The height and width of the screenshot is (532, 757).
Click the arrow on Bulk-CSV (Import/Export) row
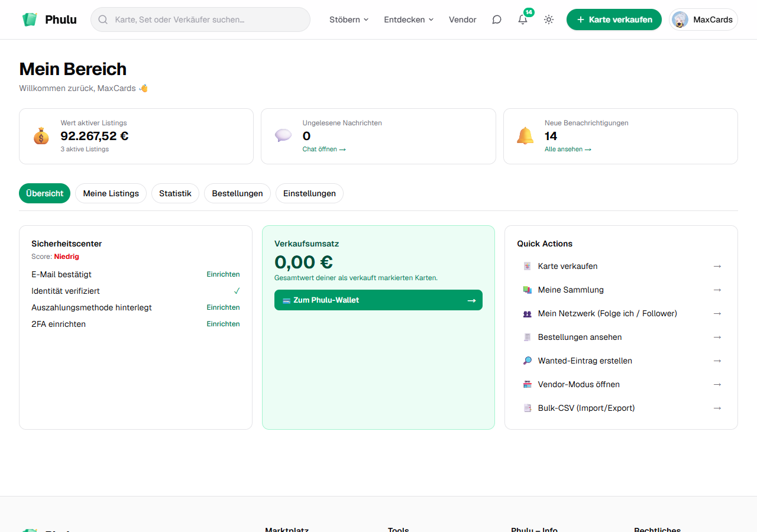717,408
